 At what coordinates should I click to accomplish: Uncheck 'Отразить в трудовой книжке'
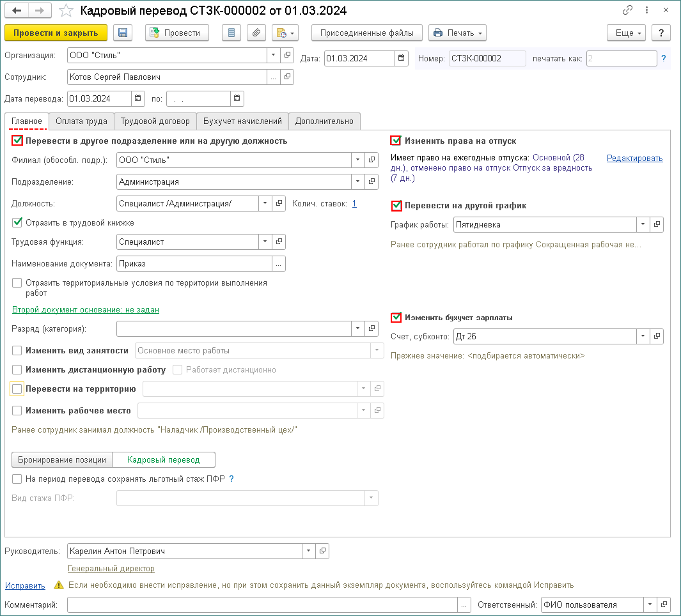[17, 222]
